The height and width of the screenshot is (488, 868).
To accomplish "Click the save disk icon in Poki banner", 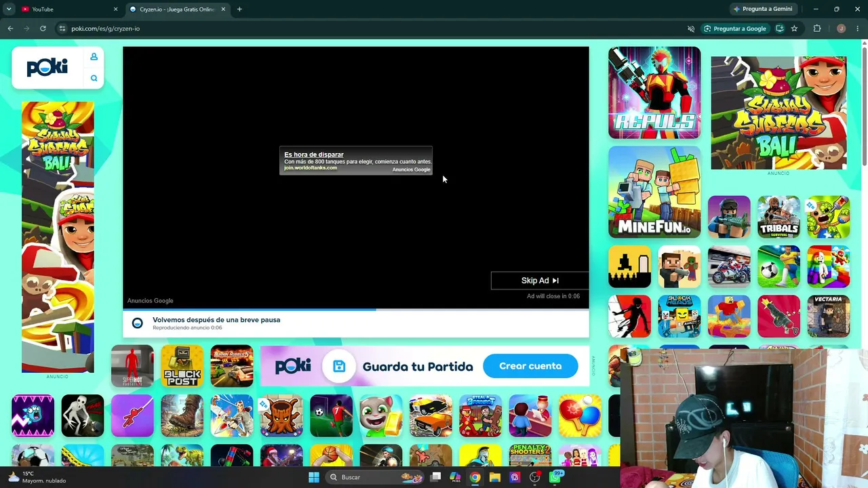I will [x=339, y=367].
